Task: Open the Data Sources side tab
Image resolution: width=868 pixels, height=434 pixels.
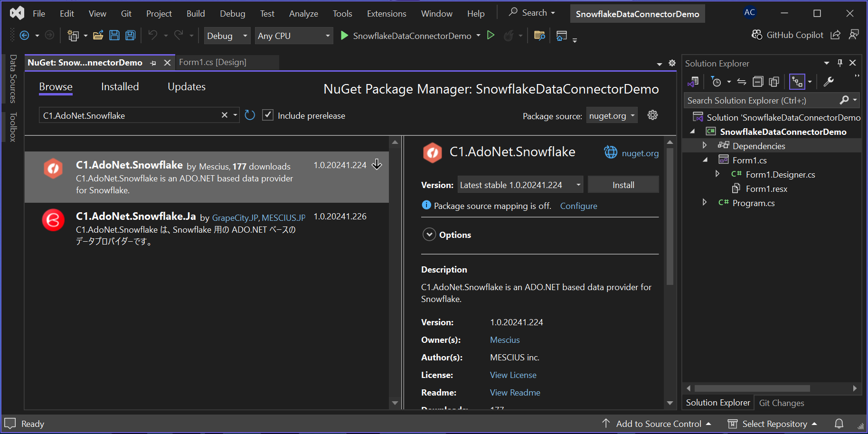Action: click(13, 79)
